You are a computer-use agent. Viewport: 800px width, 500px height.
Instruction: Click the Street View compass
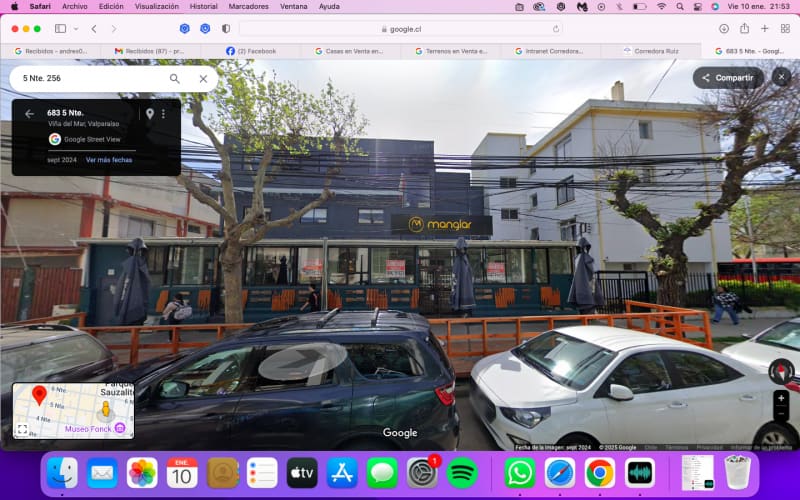point(781,371)
